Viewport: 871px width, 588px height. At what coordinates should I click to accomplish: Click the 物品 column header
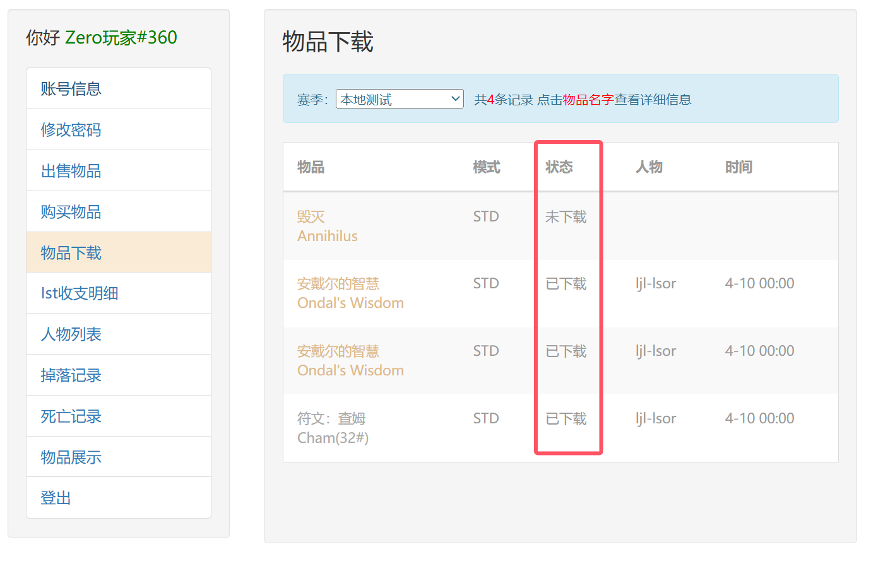click(x=311, y=167)
